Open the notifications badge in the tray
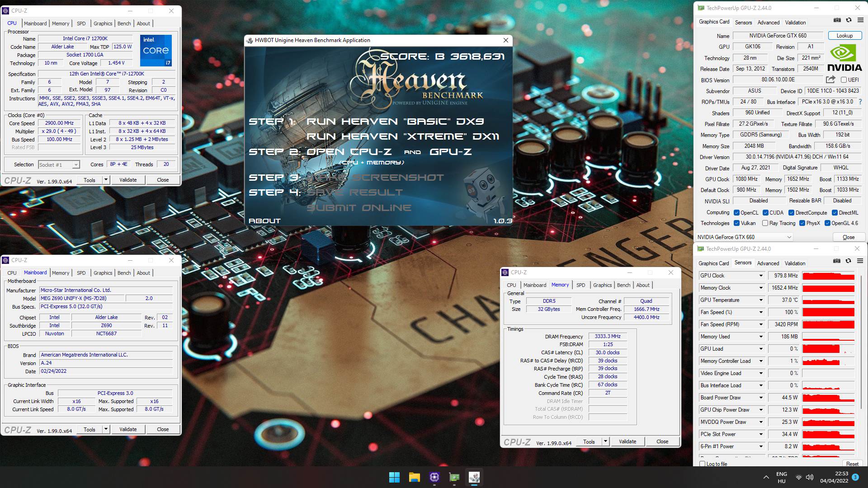The image size is (868, 488). tap(855, 477)
